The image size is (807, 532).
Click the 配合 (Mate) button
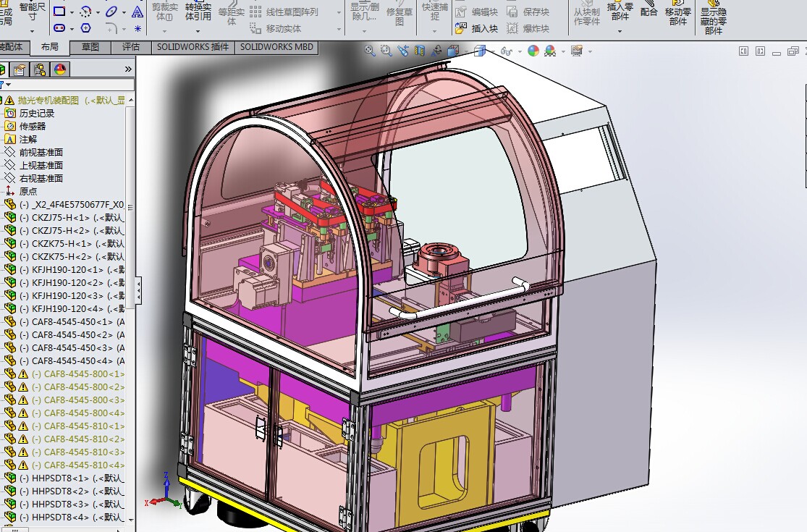[x=648, y=12]
